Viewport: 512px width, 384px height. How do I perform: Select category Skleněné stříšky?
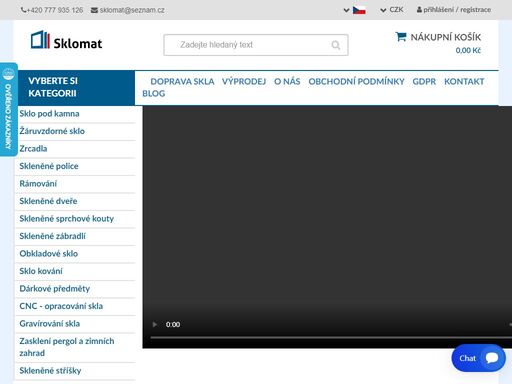pyautogui.click(x=50, y=371)
